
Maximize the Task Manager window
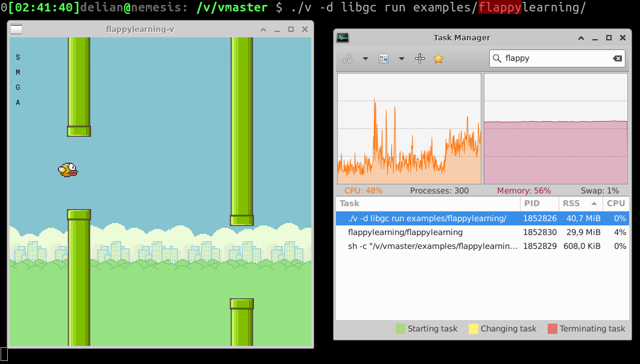pyautogui.click(x=609, y=38)
